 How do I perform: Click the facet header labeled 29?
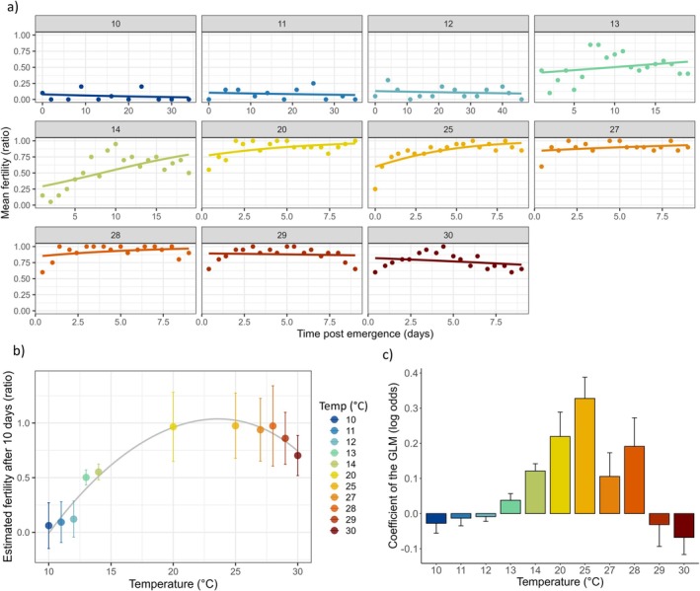(281, 235)
